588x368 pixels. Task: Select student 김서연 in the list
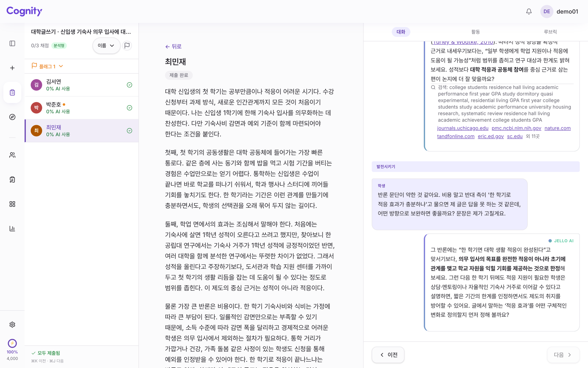[x=82, y=85]
